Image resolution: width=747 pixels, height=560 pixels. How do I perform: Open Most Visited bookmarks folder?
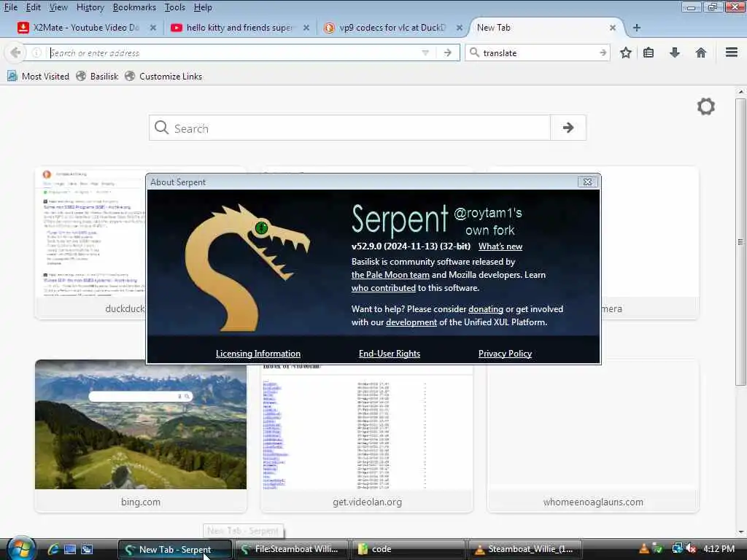(38, 76)
